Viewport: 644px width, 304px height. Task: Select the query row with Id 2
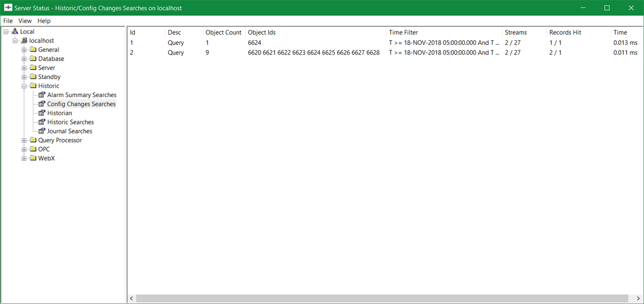tap(132, 52)
